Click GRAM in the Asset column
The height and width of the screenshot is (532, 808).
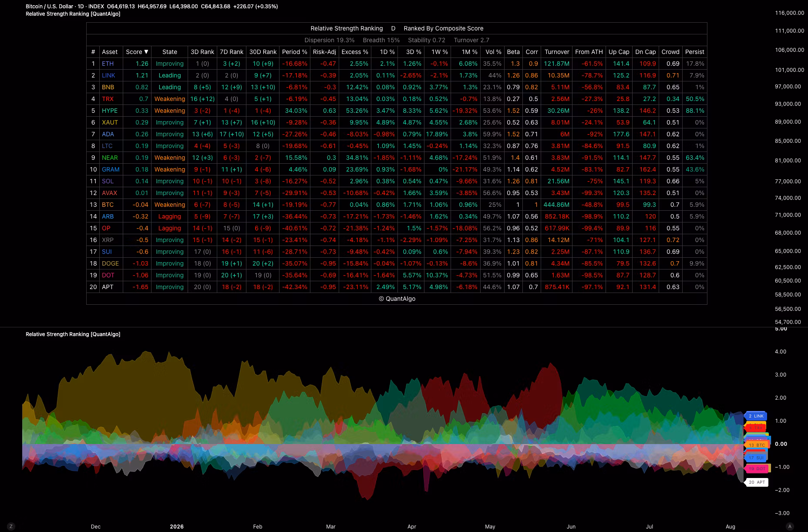pyautogui.click(x=111, y=169)
